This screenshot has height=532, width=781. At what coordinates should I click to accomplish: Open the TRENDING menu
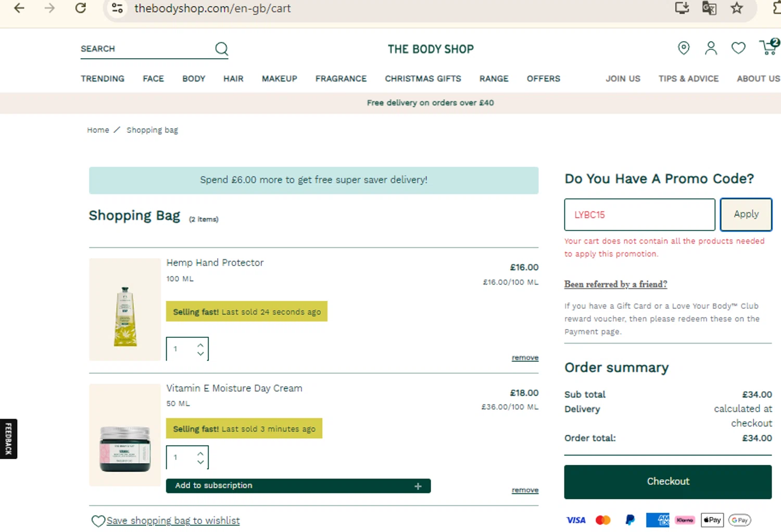103,79
